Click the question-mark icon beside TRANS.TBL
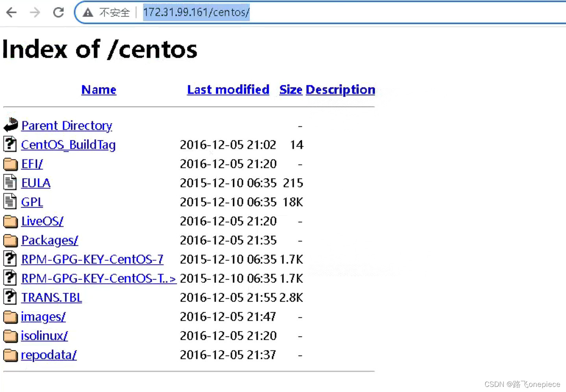This screenshot has height=392, width=566. [10, 297]
